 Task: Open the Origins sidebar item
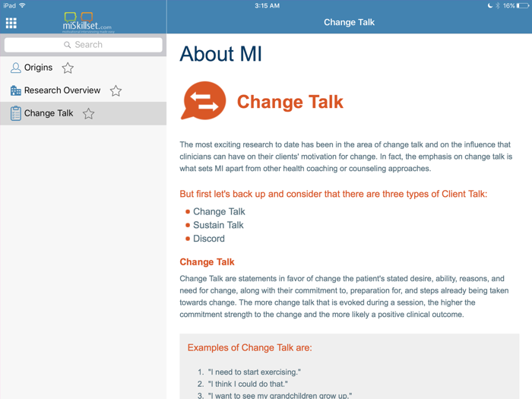coord(83,68)
